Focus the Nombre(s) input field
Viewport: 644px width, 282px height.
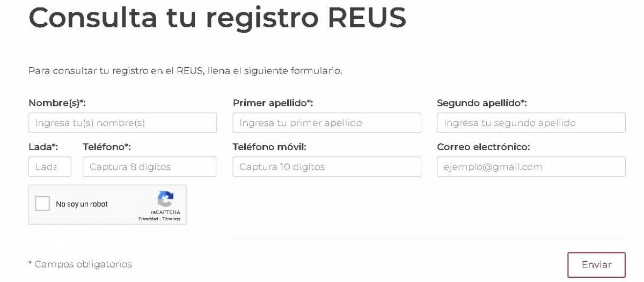122,123
